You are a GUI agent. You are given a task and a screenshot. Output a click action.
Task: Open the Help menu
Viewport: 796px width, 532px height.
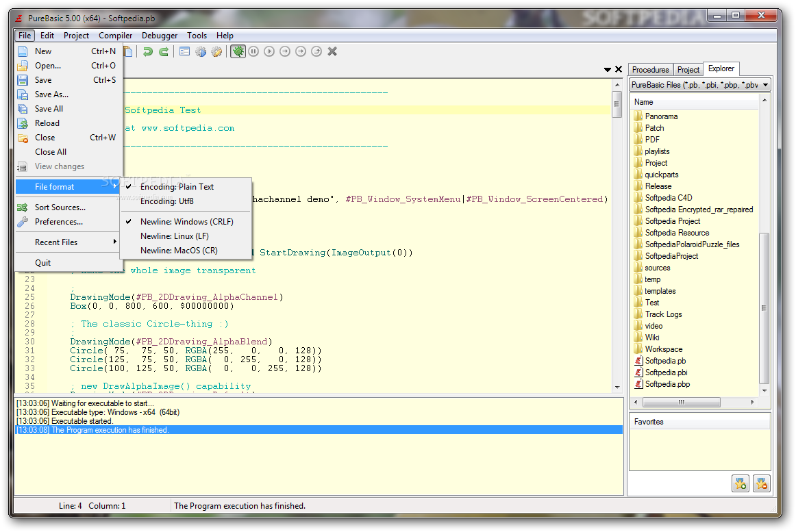225,36
